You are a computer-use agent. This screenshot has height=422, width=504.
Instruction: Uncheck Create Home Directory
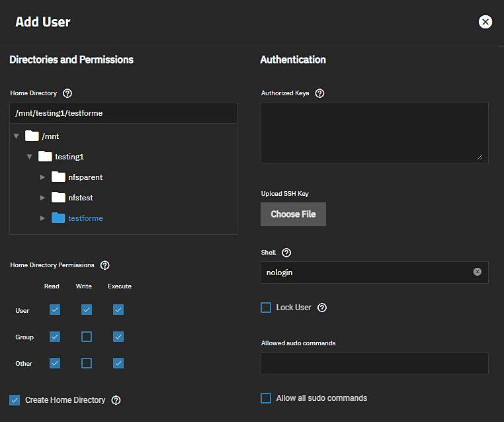click(x=15, y=400)
